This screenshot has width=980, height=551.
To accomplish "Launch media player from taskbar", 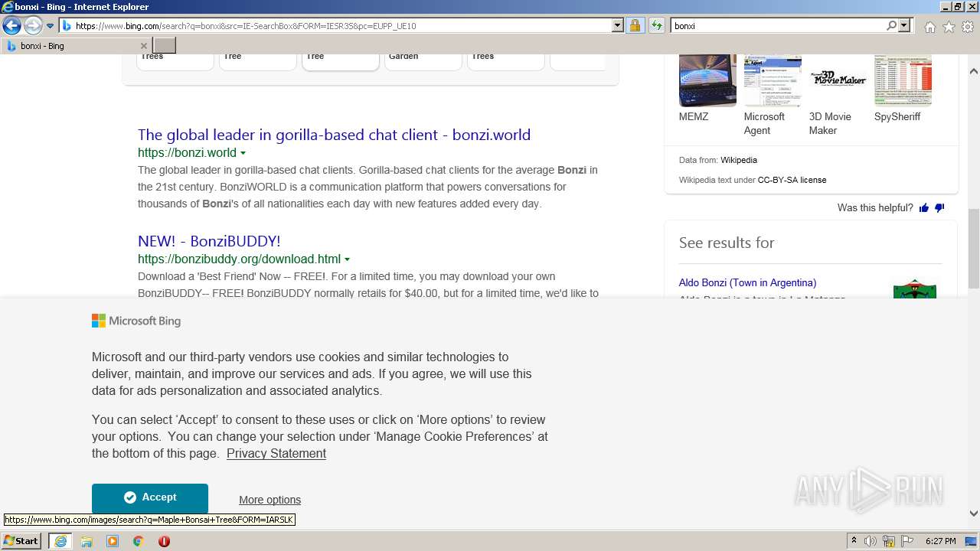I will [x=113, y=541].
